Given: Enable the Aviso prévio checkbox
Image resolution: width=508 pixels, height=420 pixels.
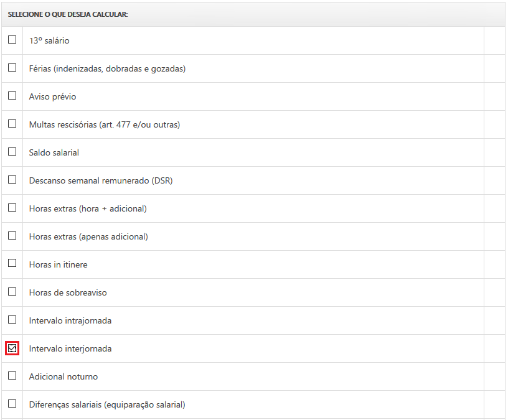Looking at the screenshot, I should tap(12, 96).
